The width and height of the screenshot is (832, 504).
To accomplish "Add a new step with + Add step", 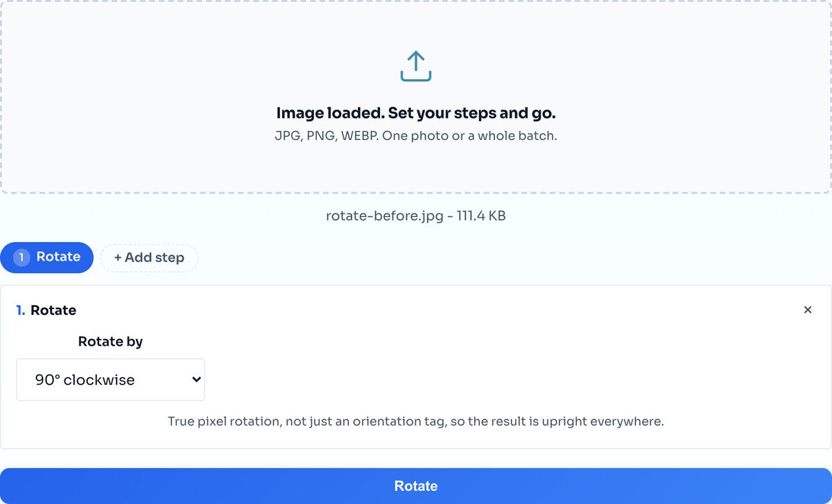I will (x=149, y=258).
